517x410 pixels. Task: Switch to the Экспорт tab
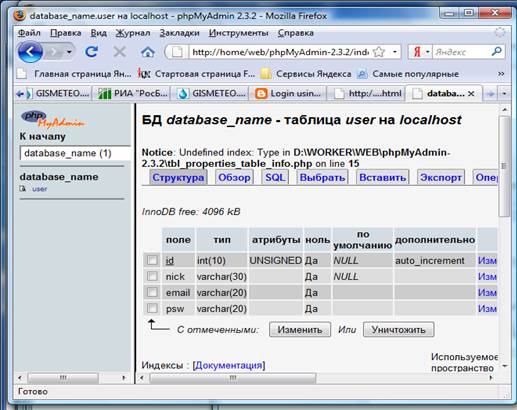(441, 177)
